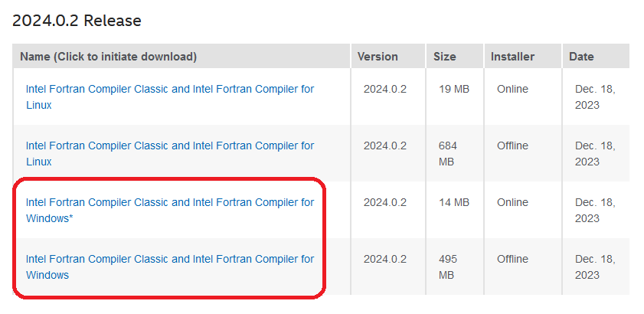Download the Linux offline installer (684 MB)
This screenshot has height=314, width=644.
point(169,146)
